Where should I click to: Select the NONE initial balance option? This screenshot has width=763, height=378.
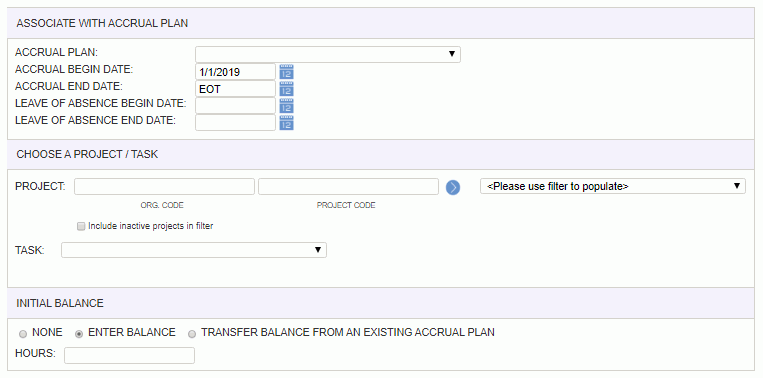click(23, 334)
